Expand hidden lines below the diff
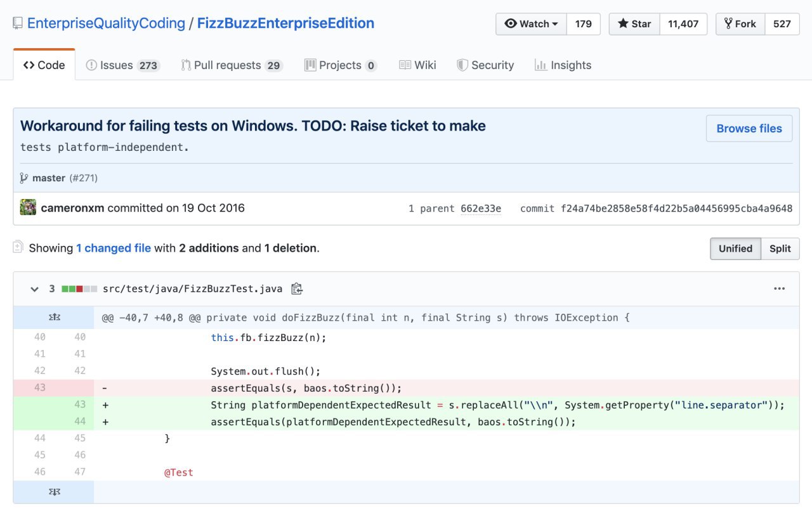Screen dimensions: 812x516 pyautogui.click(x=54, y=492)
